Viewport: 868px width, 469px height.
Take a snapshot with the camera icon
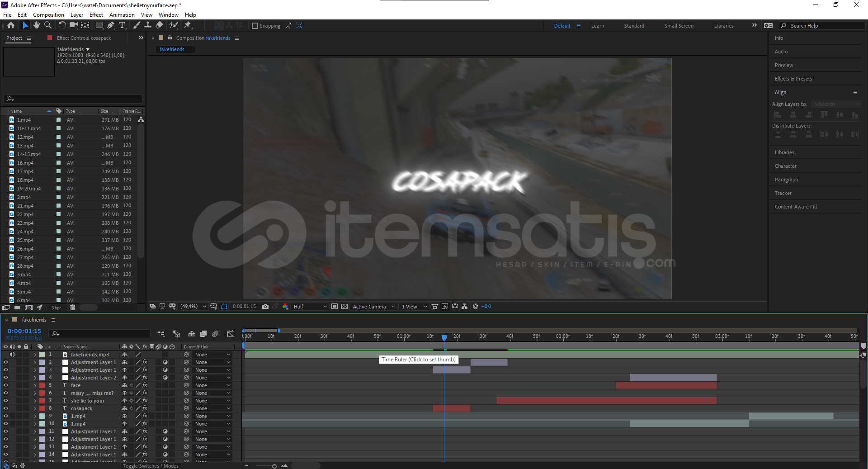[x=265, y=307]
